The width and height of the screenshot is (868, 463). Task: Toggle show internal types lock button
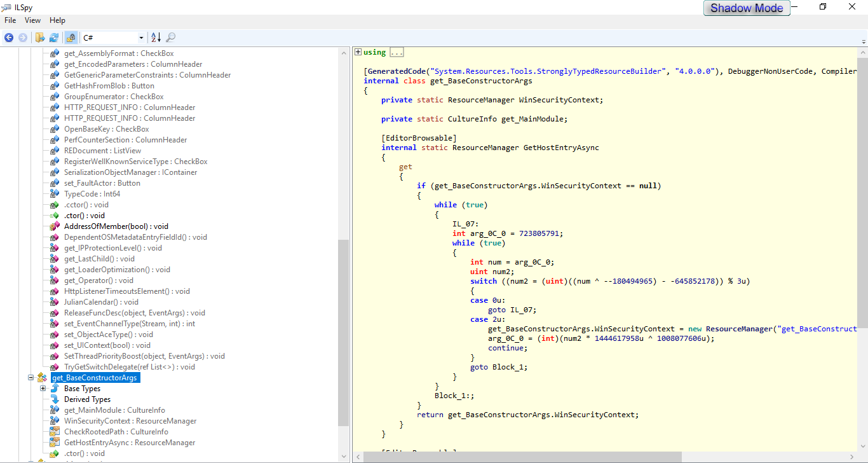(x=71, y=38)
